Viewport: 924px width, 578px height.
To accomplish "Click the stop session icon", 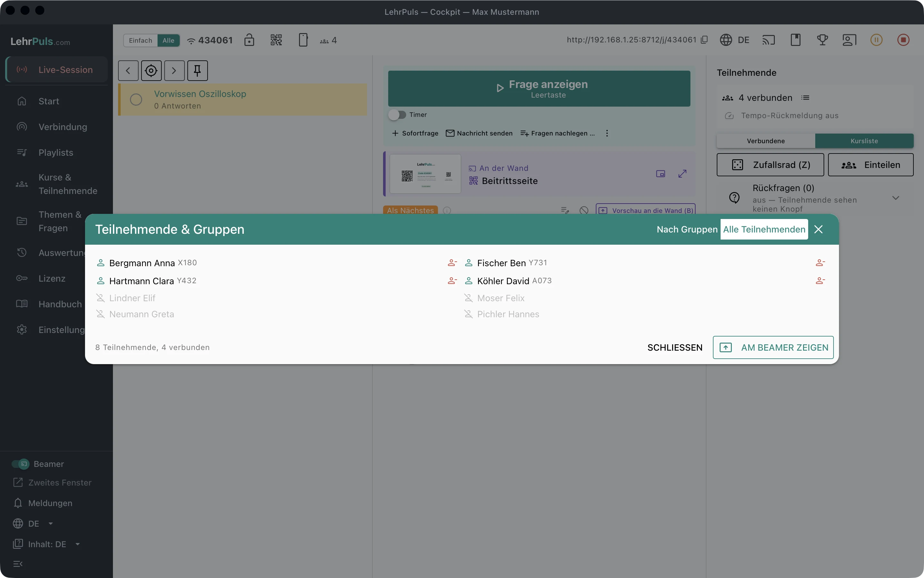I will coord(903,40).
